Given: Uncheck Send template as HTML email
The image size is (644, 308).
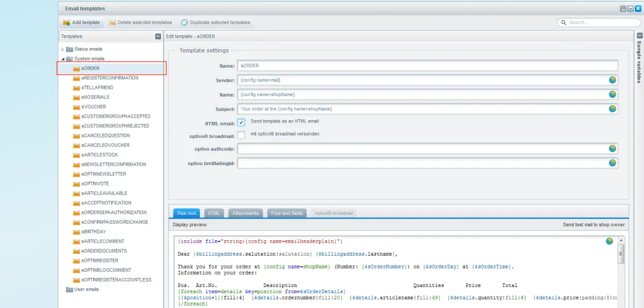Looking at the screenshot, I should tap(241, 122).
